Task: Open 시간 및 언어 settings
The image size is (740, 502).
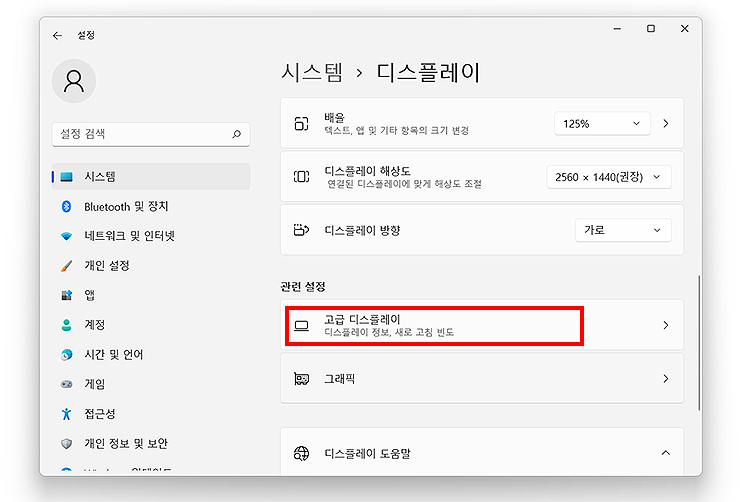Action: coord(151,355)
